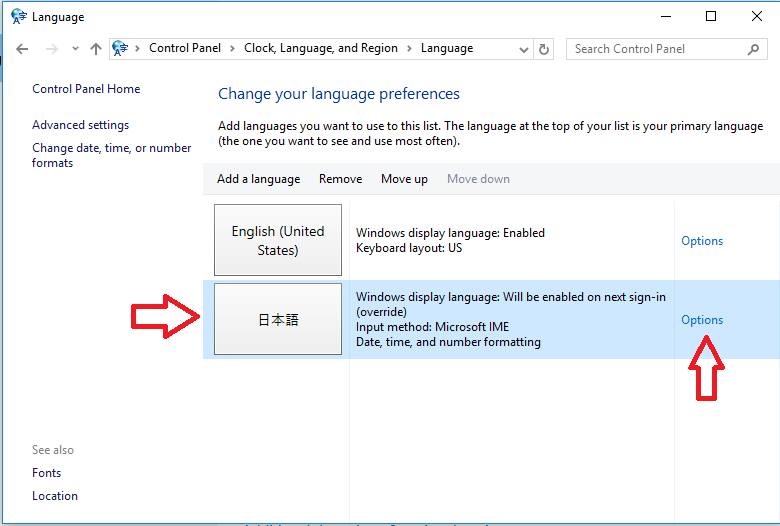
Task: Click Windows display language: Enabled text
Action: [x=450, y=233]
